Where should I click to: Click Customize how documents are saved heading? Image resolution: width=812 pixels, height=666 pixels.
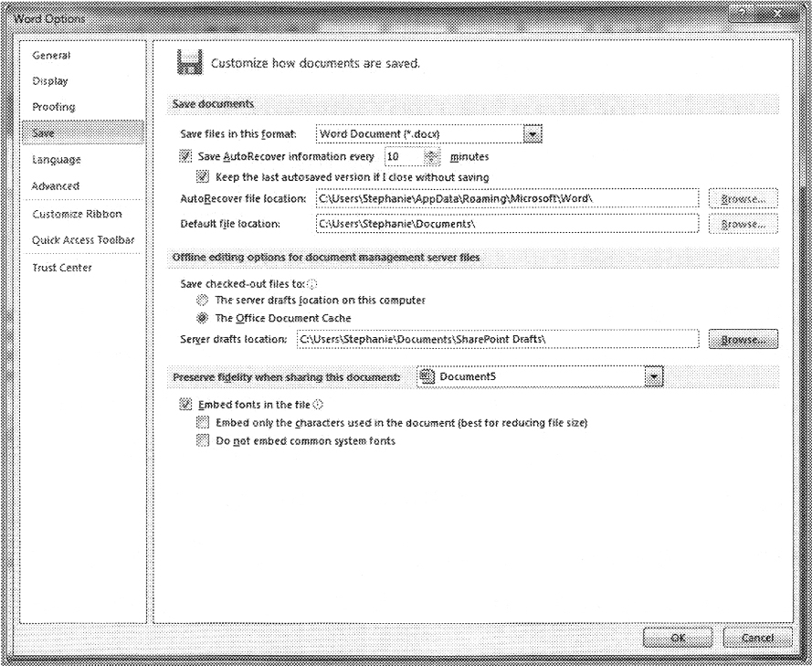315,63
